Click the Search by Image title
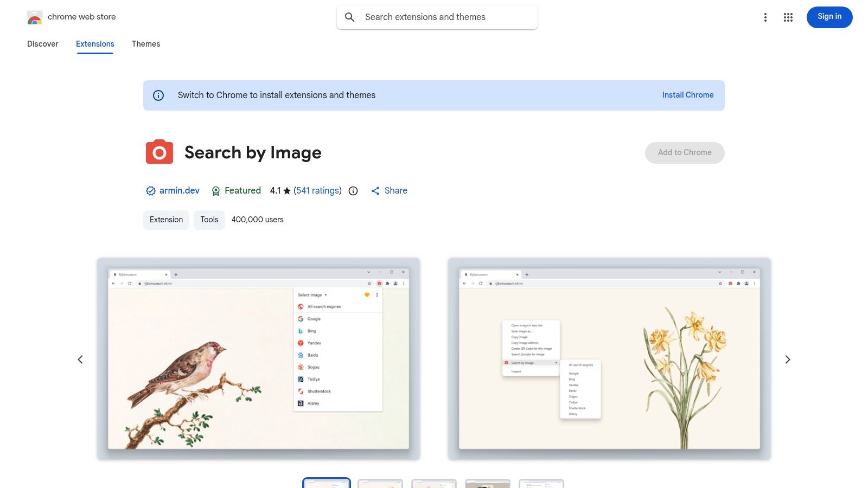Screen dimensions: 868x488 click(253, 153)
